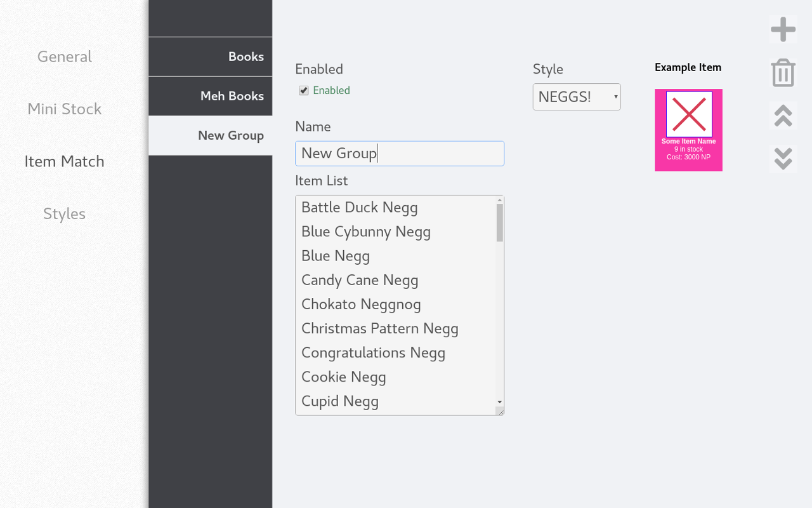Select the Books group tab
The height and width of the screenshot is (508, 812).
coord(211,57)
